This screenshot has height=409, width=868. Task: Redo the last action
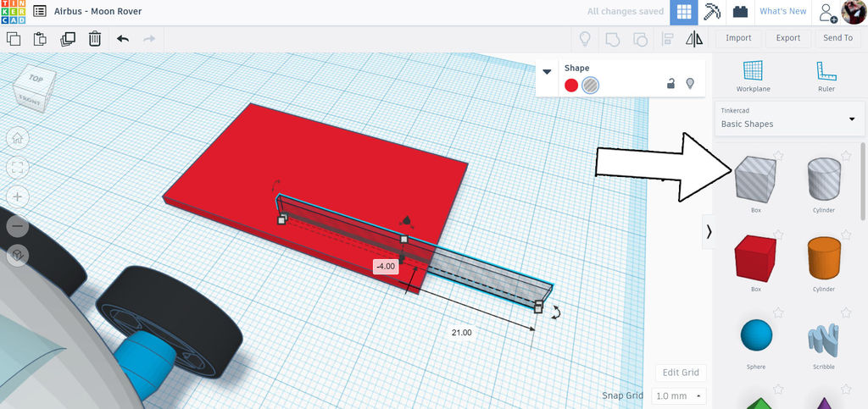[149, 39]
